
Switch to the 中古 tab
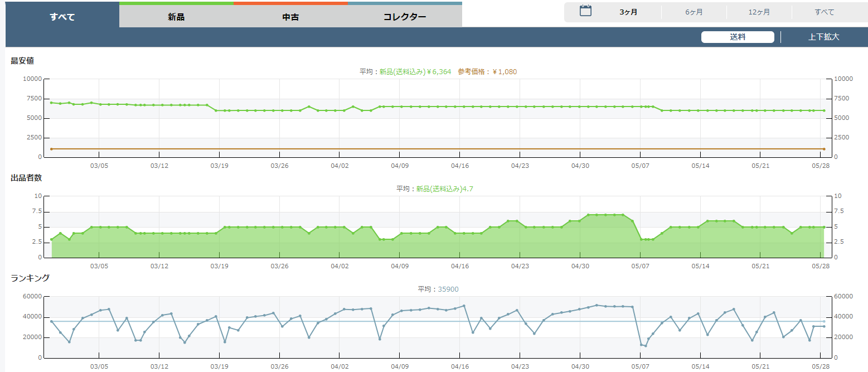[290, 17]
